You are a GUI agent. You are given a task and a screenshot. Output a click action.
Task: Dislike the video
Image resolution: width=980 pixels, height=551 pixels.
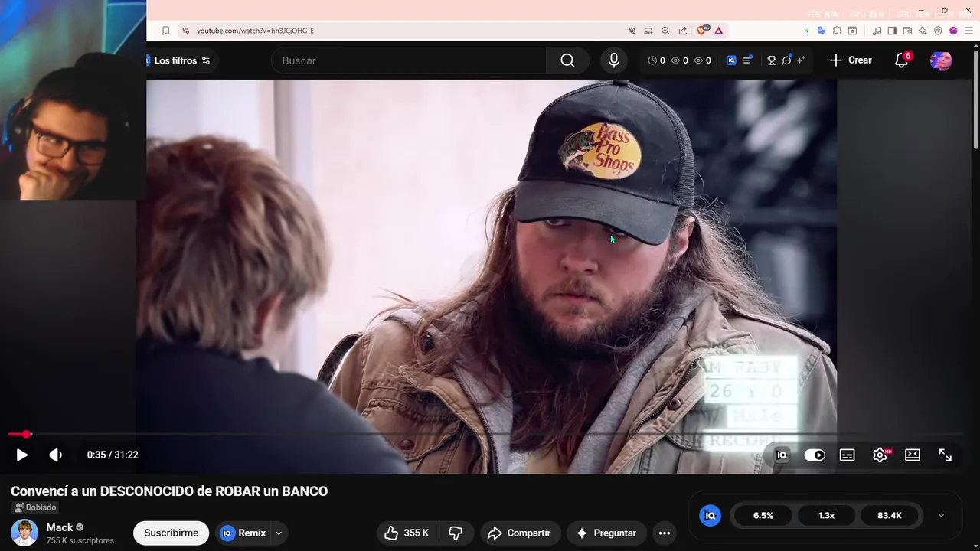tap(456, 533)
